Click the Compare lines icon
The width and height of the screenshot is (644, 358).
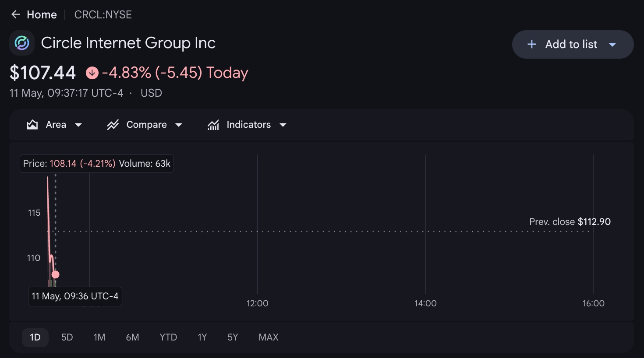point(113,125)
